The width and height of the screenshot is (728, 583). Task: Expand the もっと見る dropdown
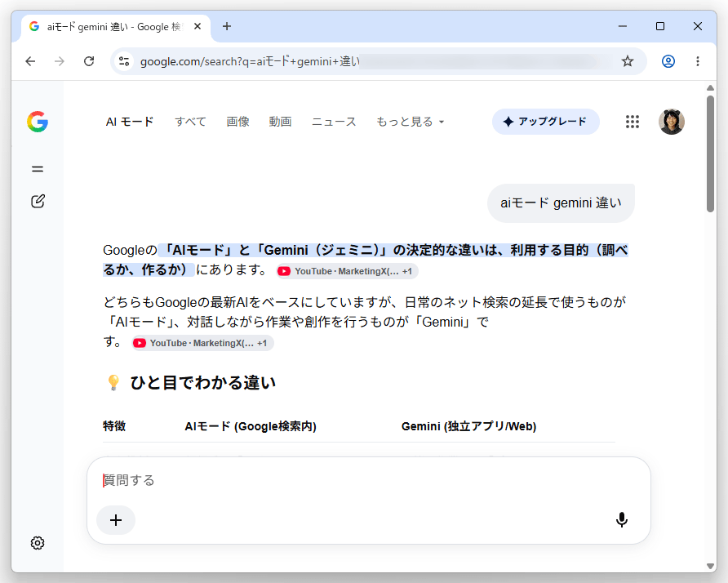(410, 122)
